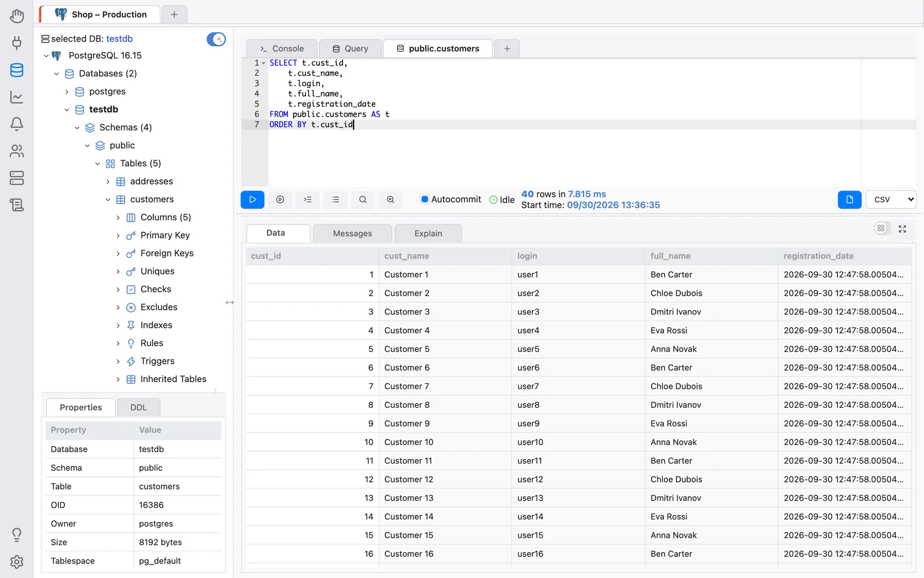Expand the Columns (5) node

tap(118, 217)
